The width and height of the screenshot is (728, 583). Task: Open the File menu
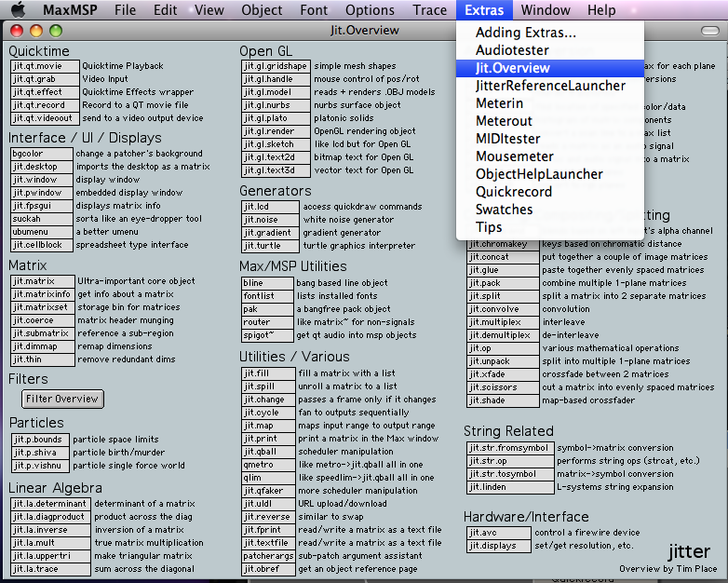[x=126, y=9]
